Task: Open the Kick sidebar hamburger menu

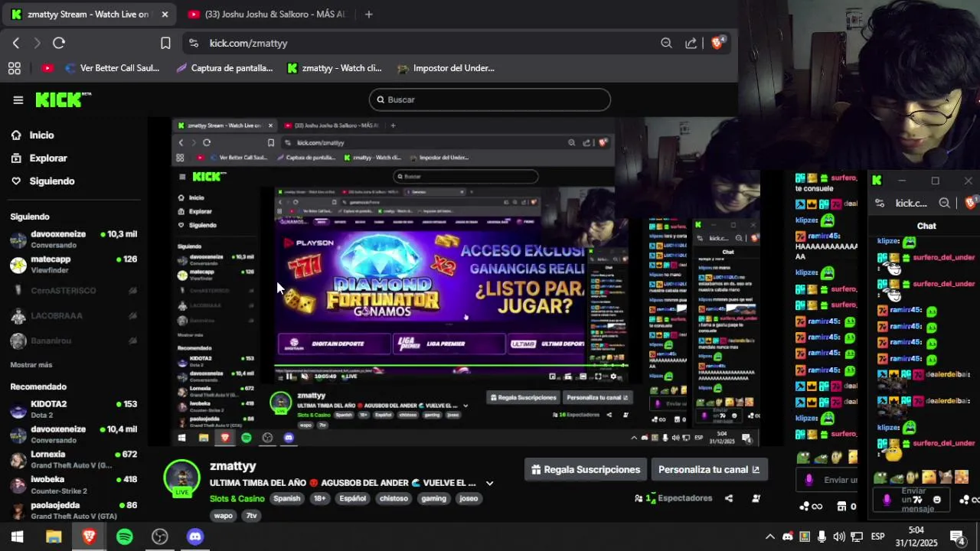Action: (x=18, y=99)
